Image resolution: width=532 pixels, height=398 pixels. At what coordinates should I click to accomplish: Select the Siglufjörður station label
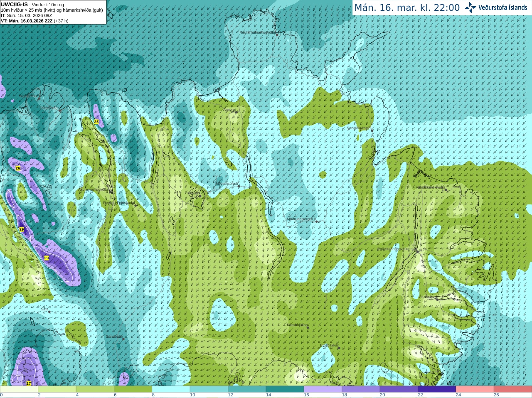[28, 96]
